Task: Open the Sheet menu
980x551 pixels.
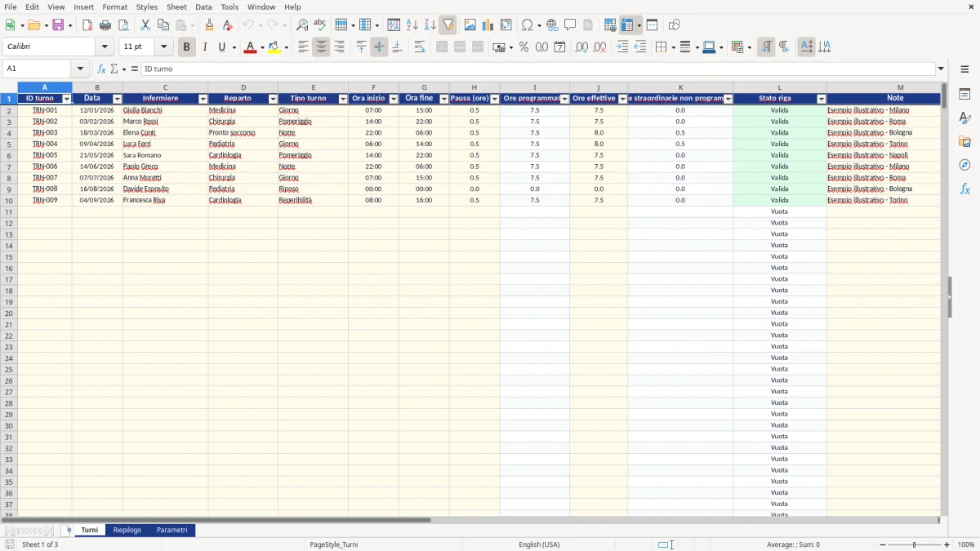Action: point(176,7)
